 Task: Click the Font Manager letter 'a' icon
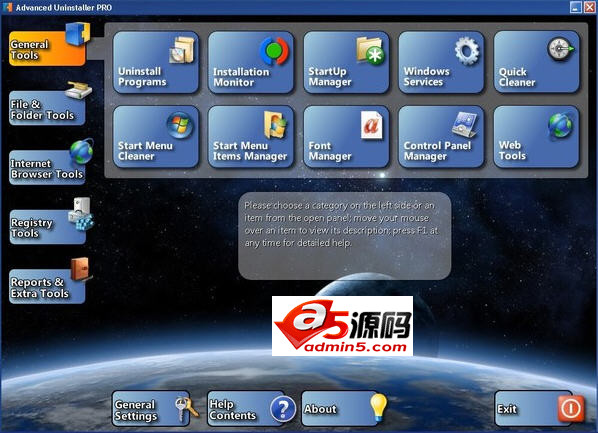point(371,125)
